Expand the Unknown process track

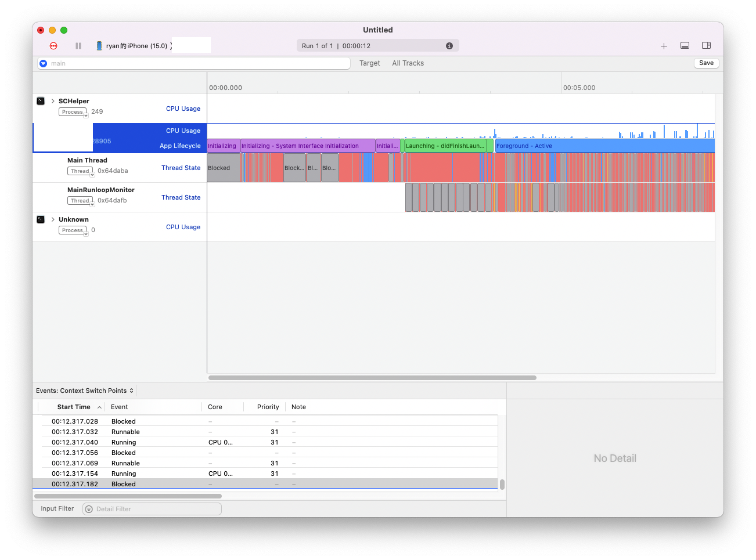pyautogui.click(x=53, y=219)
